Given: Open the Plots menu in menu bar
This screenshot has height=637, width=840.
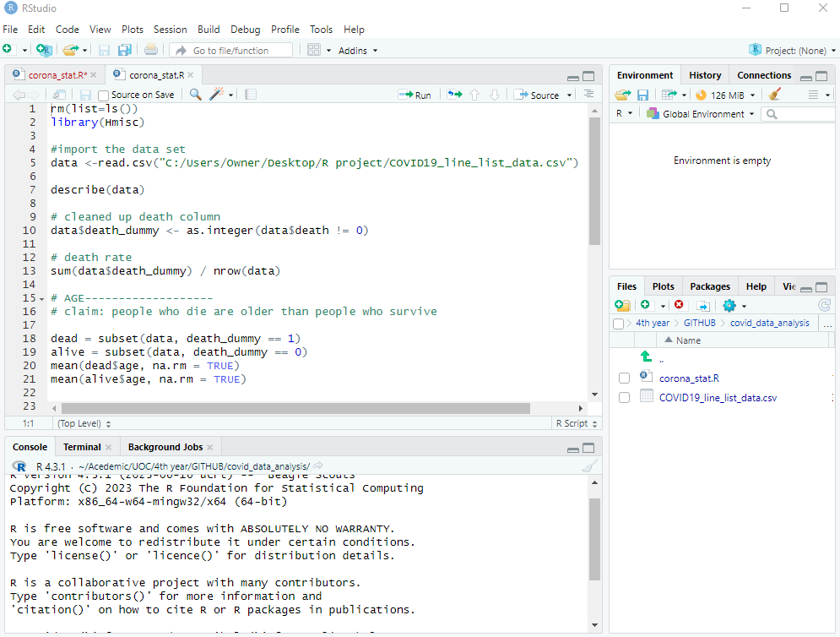Looking at the screenshot, I should coord(133,30).
